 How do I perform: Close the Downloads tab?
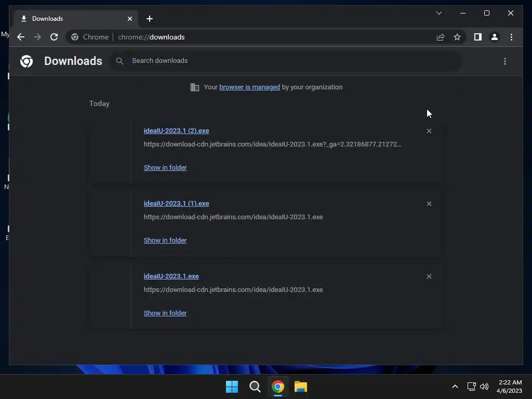coord(129,19)
